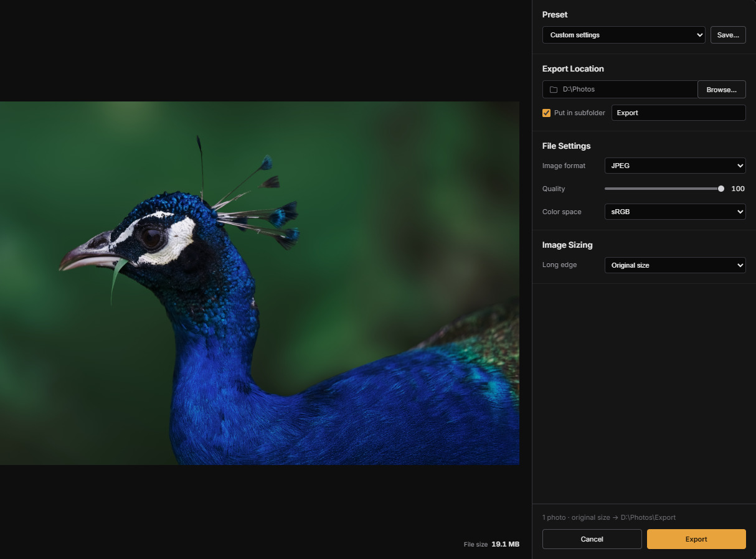Click the Quality slider handle
Screen dimensions: 756x559
pos(721,189)
